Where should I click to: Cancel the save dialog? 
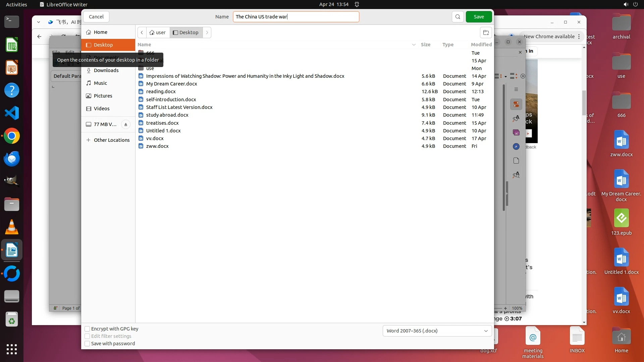pyautogui.click(x=96, y=17)
